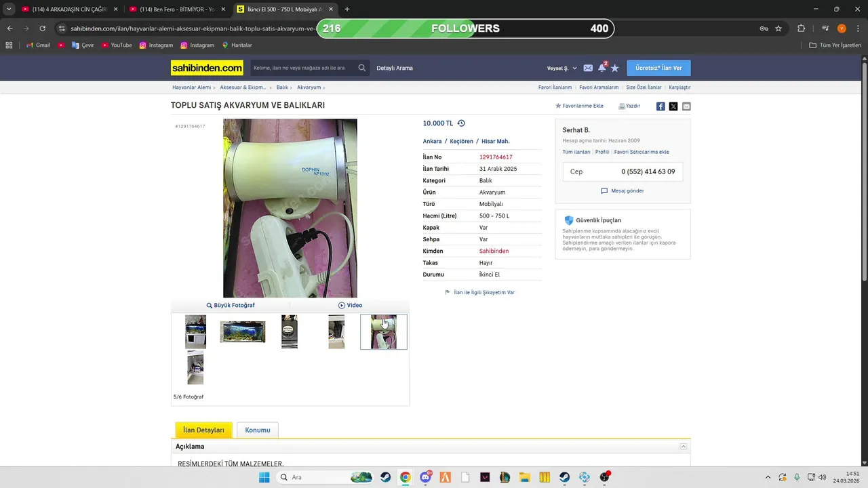Open the messages envelope icon
The height and width of the screenshot is (488, 868).
[588, 68]
